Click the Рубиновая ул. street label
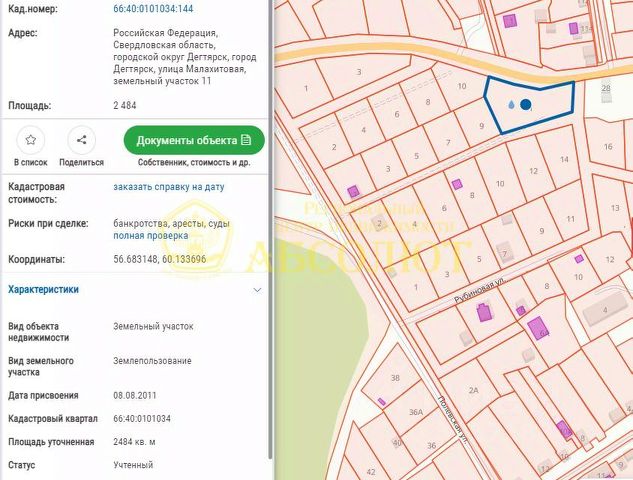633x480 pixels. pos(480,290)
